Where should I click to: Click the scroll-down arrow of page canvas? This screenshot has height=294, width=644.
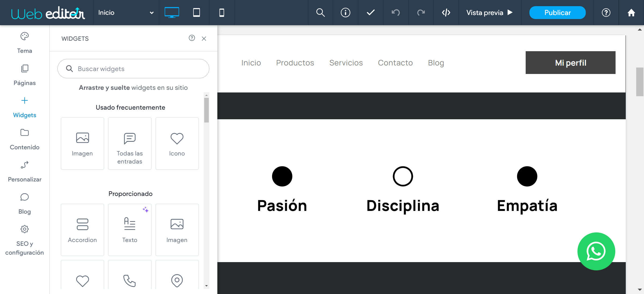pyautogui.click(x=640, y=290)
